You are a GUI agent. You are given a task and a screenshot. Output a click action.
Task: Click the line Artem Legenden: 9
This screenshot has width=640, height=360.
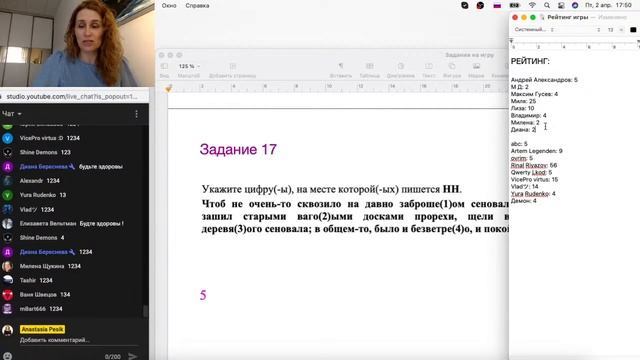click(536, 151)
